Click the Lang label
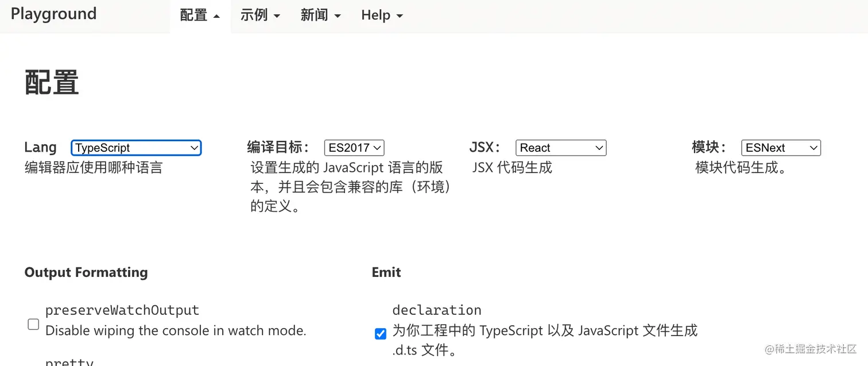 (x=40, y=148)
